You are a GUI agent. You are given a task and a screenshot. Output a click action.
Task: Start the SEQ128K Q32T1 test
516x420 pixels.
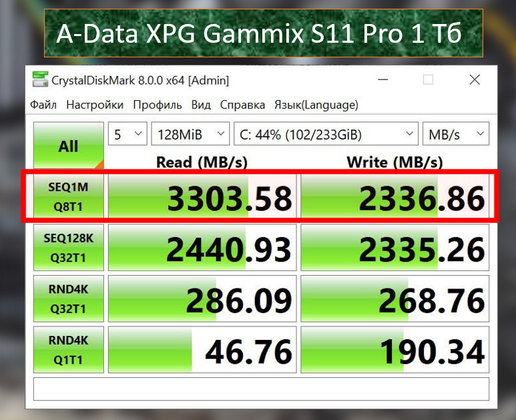[x=69, y=248]
